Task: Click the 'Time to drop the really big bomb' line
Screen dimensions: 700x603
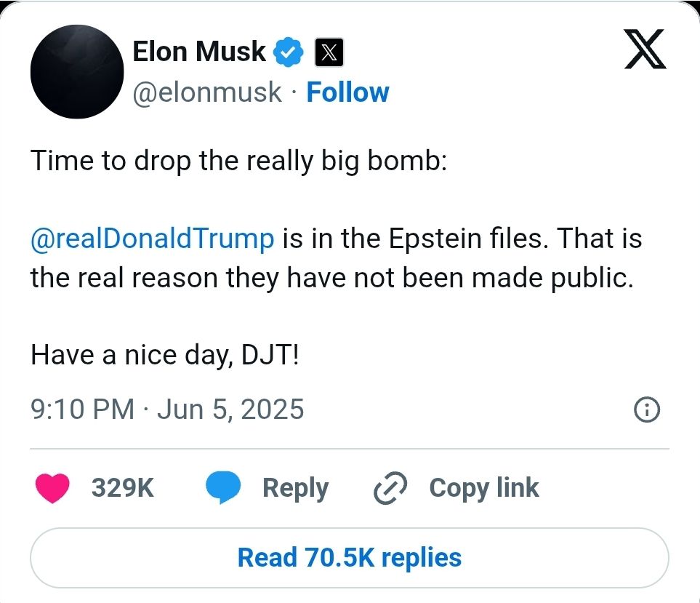Action: coord(239,161)
